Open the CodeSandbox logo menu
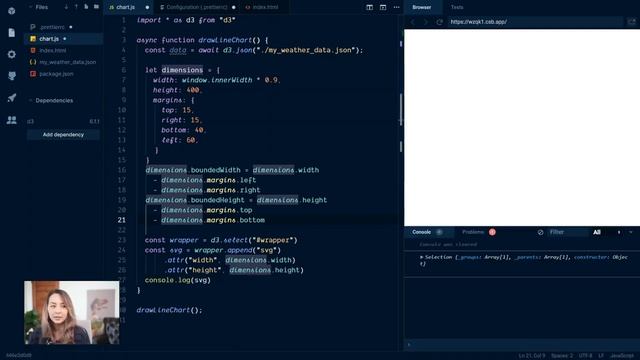640x360 pixels. [11, 11]
